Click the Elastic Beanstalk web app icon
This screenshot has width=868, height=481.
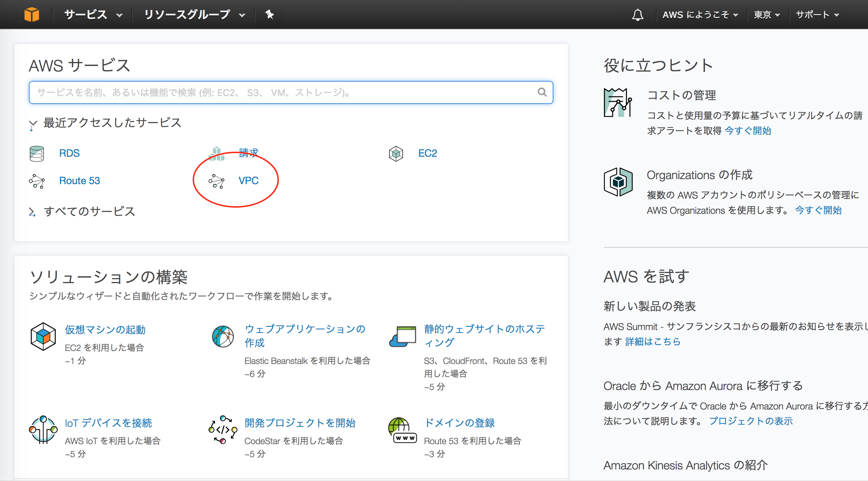223,337
